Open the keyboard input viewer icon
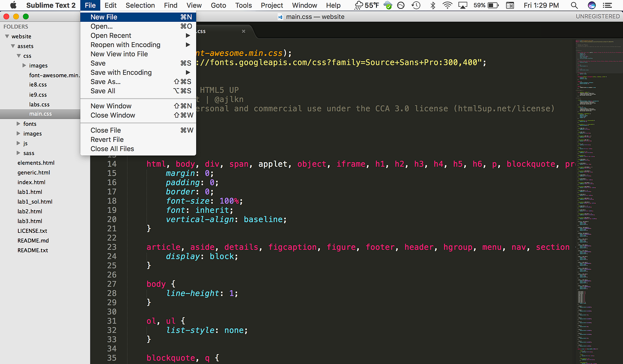 (x=510, y=5)
